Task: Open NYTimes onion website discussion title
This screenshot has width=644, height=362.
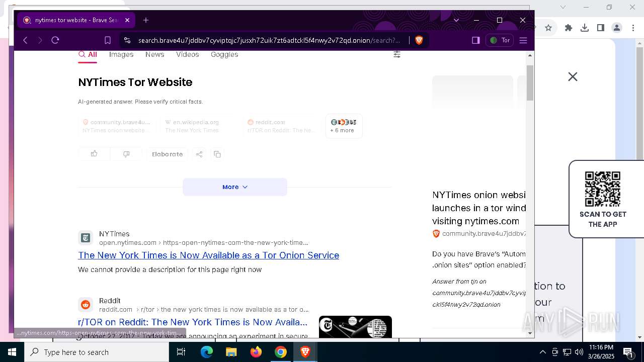Action: (479, 208)
